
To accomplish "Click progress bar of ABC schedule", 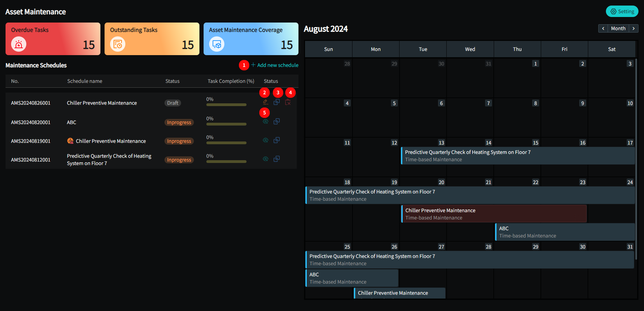I will click(x=226, y=124).
